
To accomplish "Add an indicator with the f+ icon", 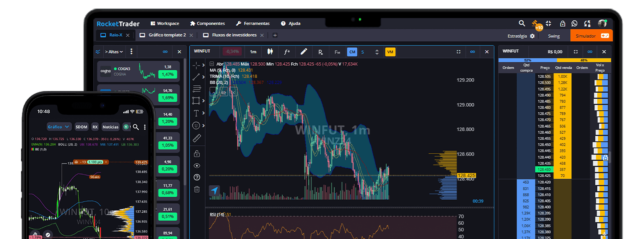I will click(x=287, y=52).
